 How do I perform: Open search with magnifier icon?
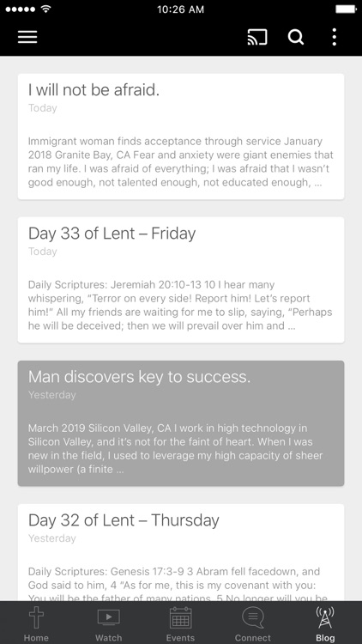(295, 37)
